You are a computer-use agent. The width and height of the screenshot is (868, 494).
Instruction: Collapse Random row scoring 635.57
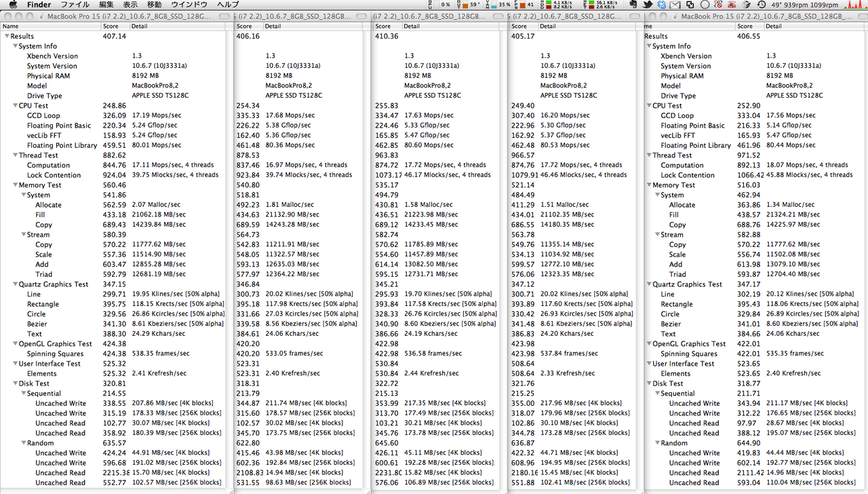23,443
